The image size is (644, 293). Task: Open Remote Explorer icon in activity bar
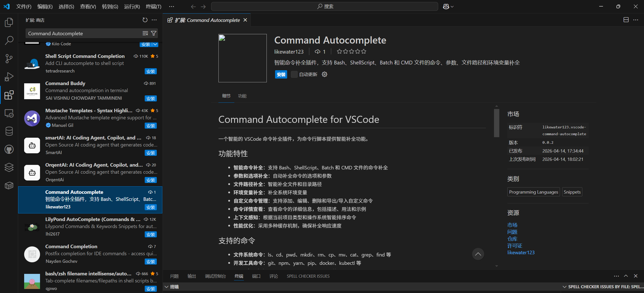9,113
